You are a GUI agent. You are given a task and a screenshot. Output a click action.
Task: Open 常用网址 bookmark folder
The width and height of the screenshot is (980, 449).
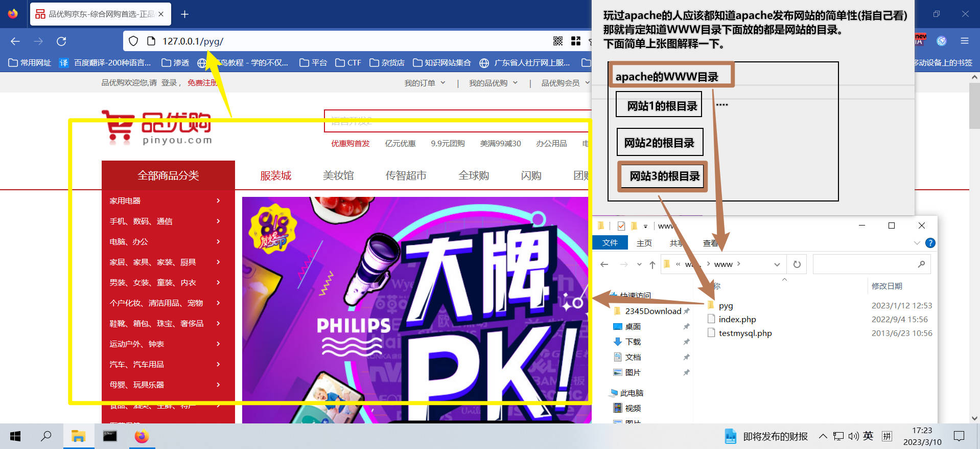(30, 63)
